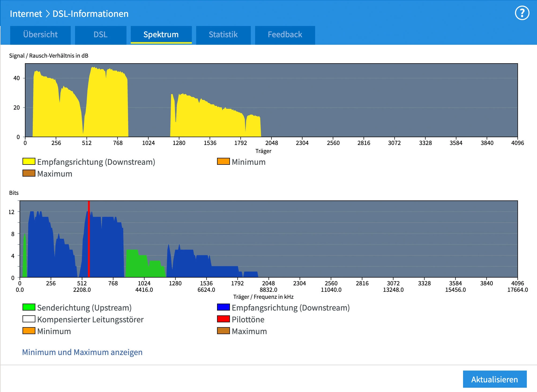Image resolution: width=537 pixels, height=392 pixels.
Task: Open the DSL tab
Action: click(100, 35)
